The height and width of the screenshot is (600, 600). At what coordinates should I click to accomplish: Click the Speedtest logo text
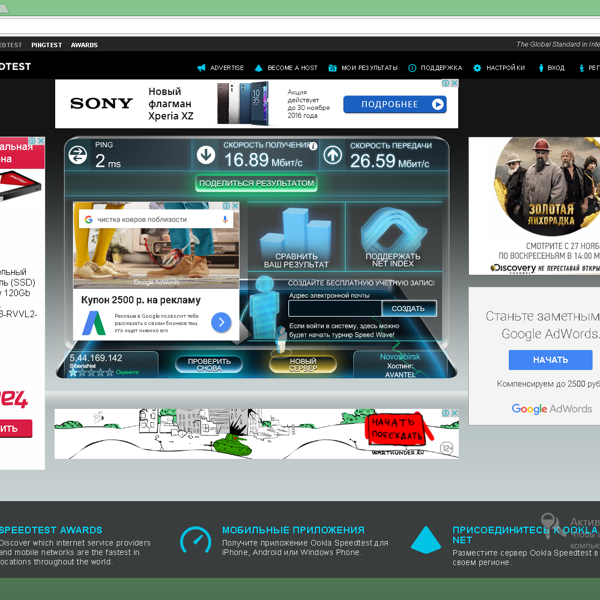(15, 67)
